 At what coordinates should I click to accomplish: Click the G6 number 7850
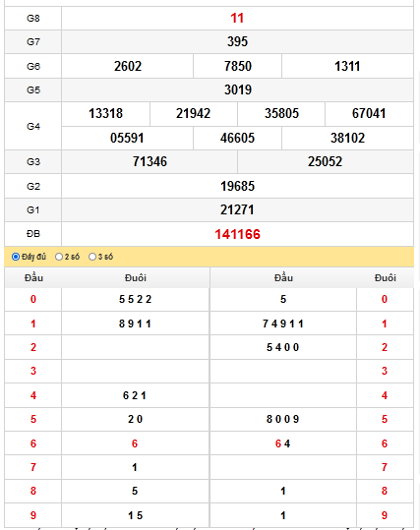[238, 66]
